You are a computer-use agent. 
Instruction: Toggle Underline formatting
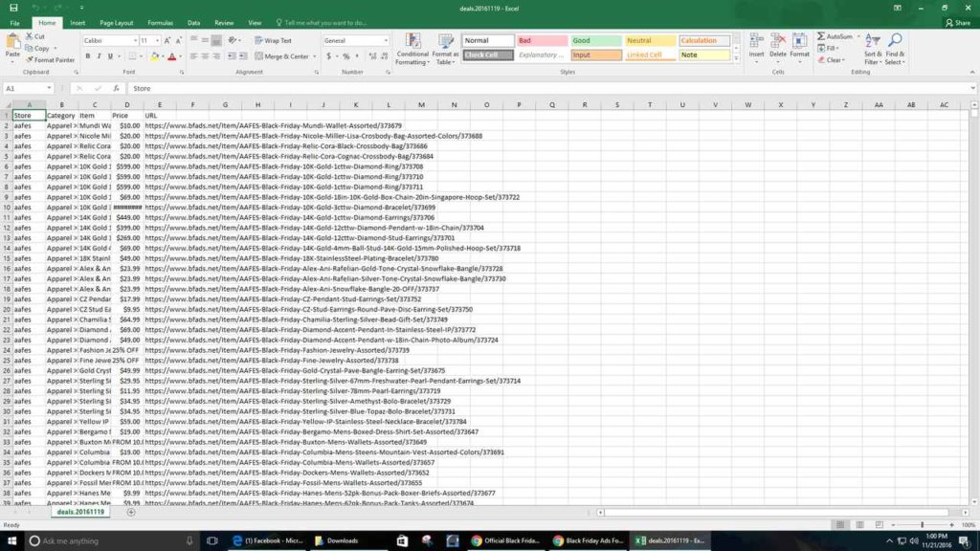pyautogui.click(x=111, y=56)
